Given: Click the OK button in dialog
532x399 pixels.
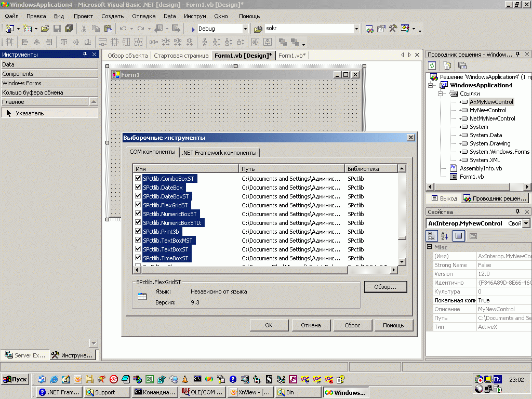Looking at the screenshot, I should (269, 325).
